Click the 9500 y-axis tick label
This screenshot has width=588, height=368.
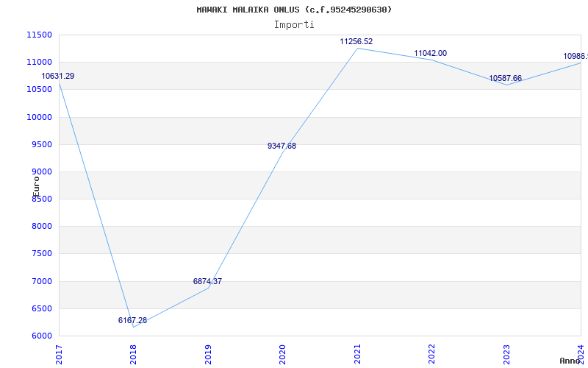click(42, 144)
